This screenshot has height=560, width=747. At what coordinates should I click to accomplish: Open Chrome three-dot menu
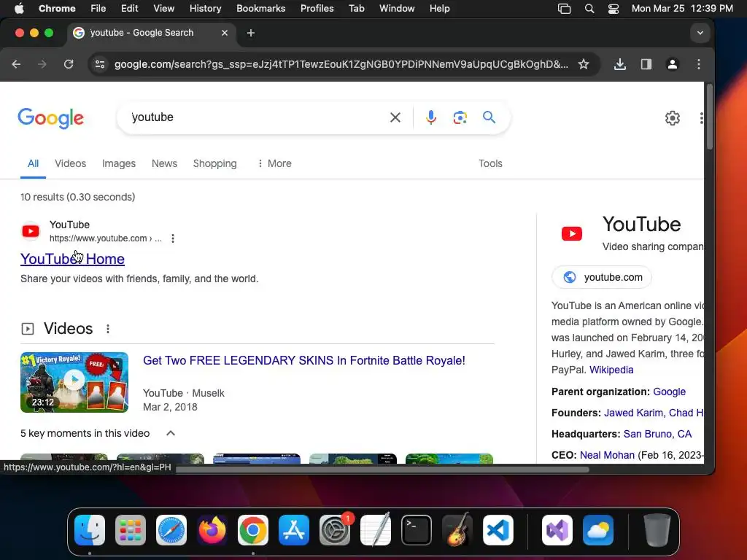point(698,64)
